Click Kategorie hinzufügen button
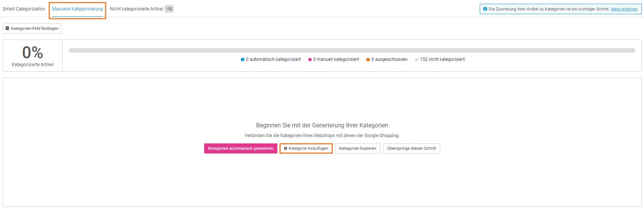 point(306,148)
